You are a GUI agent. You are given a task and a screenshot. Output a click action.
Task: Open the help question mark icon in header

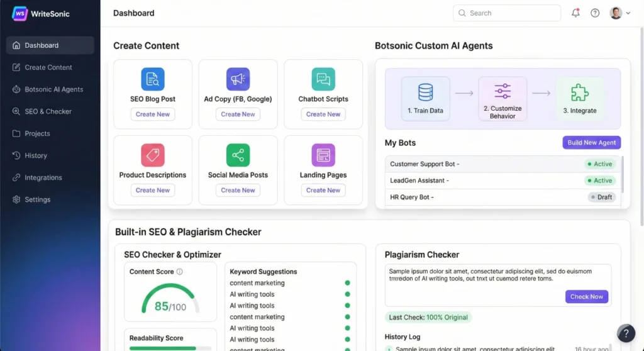595,13
